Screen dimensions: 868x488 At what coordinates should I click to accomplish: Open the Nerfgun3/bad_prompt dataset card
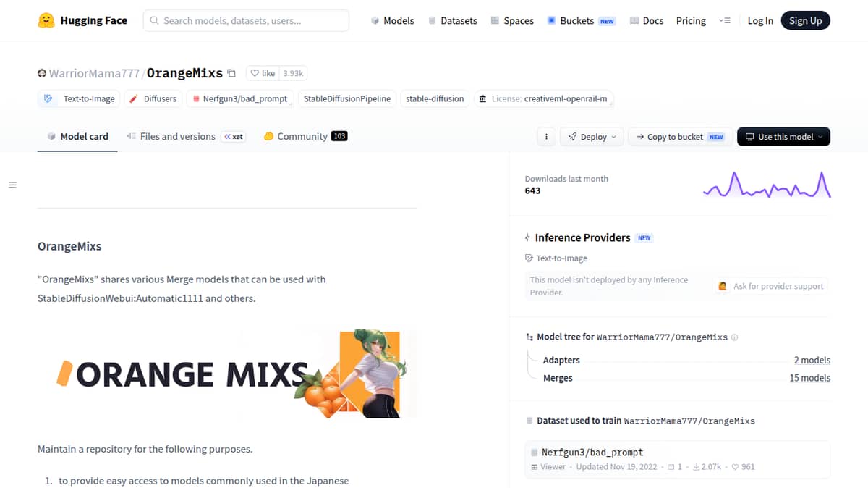pyautogui.click(x=678, y=459)
